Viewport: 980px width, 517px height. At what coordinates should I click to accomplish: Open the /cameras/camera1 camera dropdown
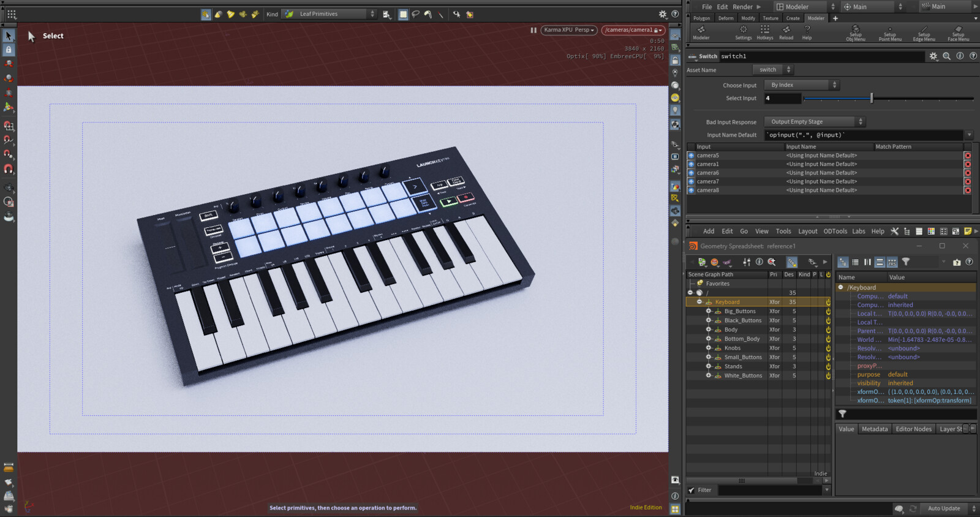[x=633, y=30]
